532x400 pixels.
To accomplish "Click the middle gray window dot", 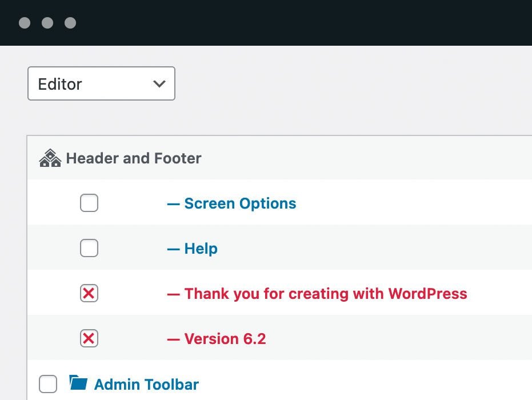I will [47, 23].
